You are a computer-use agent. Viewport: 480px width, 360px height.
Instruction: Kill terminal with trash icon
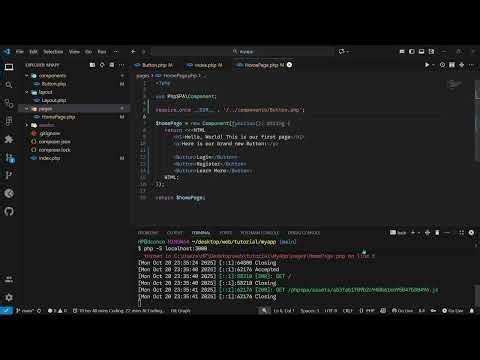coord(437,233)
